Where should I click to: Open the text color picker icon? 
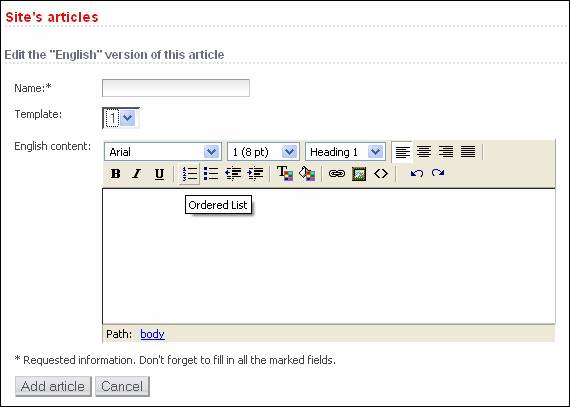pos(285,173)
